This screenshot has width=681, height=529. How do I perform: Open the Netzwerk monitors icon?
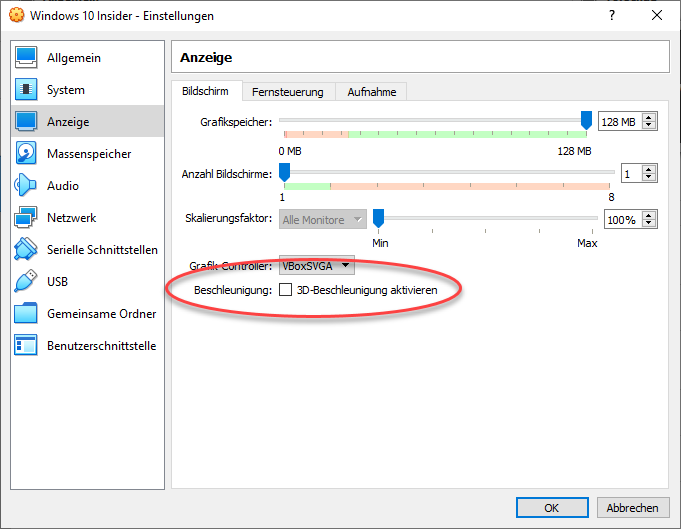pyautogui.click(x=26, y=217)
